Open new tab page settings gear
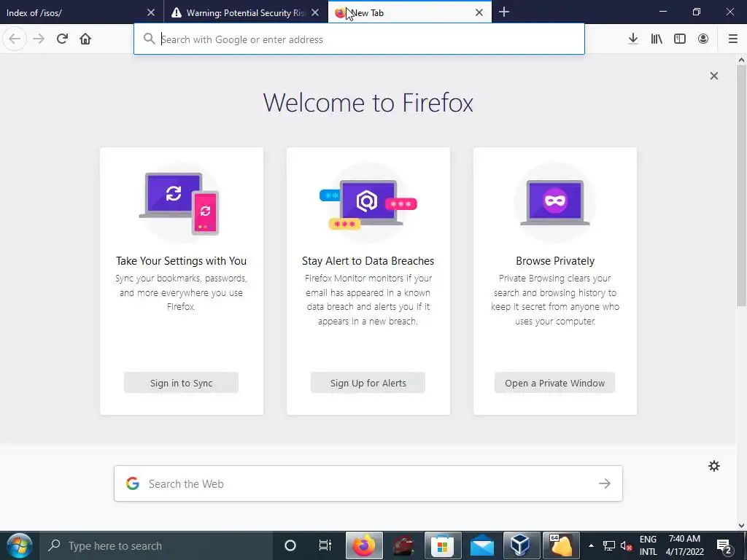Image resolution: width=747 pixels, height=560 pixels. 713,466
